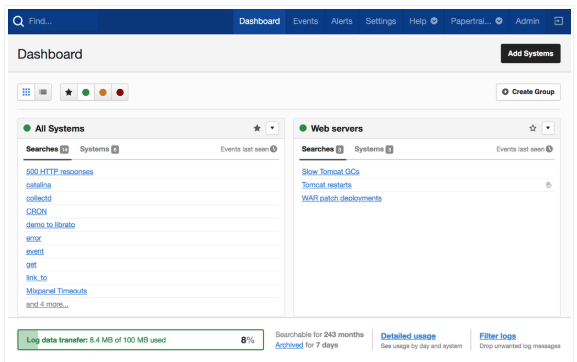Screen dimensions: 577x362
Task: Open the 500 HTTP responses search
Action: click(x=60, y=171)
